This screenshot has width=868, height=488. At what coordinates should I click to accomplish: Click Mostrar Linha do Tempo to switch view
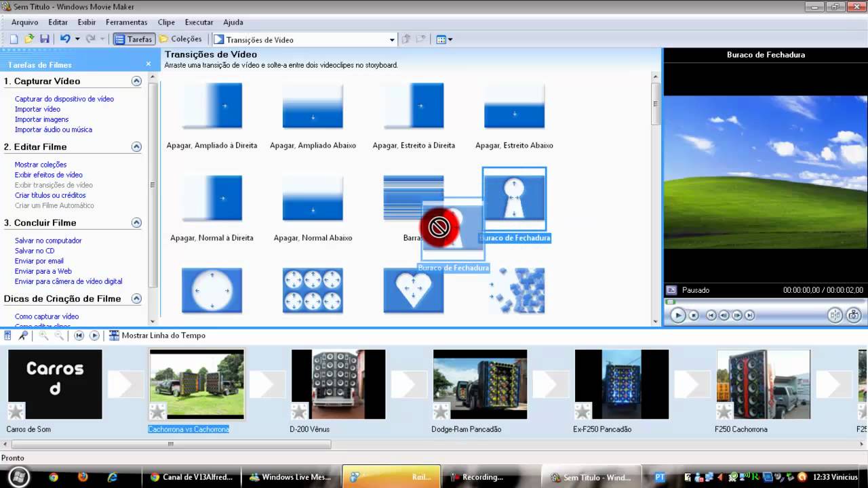[x=157, y=335]
